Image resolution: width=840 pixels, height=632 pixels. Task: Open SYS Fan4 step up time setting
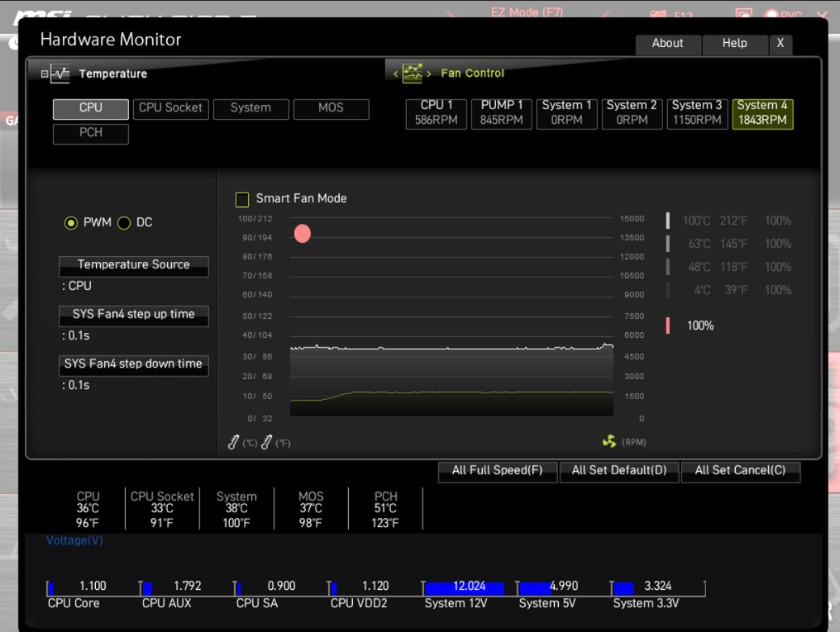[133, 315]
